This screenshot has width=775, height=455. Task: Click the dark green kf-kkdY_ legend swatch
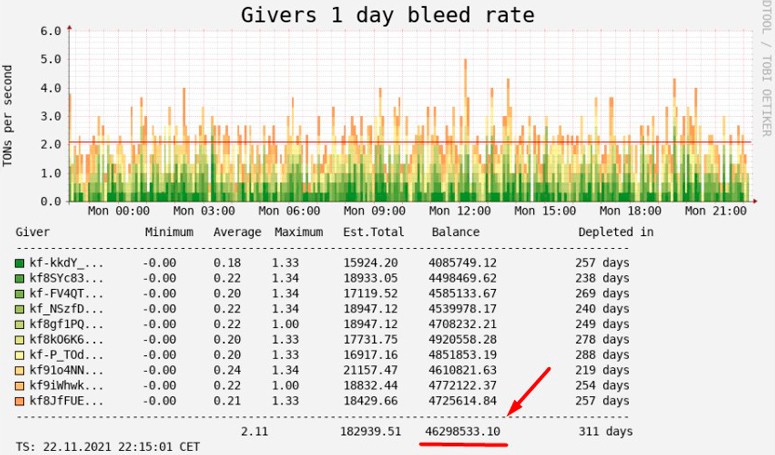pyautogui.click(x=20, y=263)
